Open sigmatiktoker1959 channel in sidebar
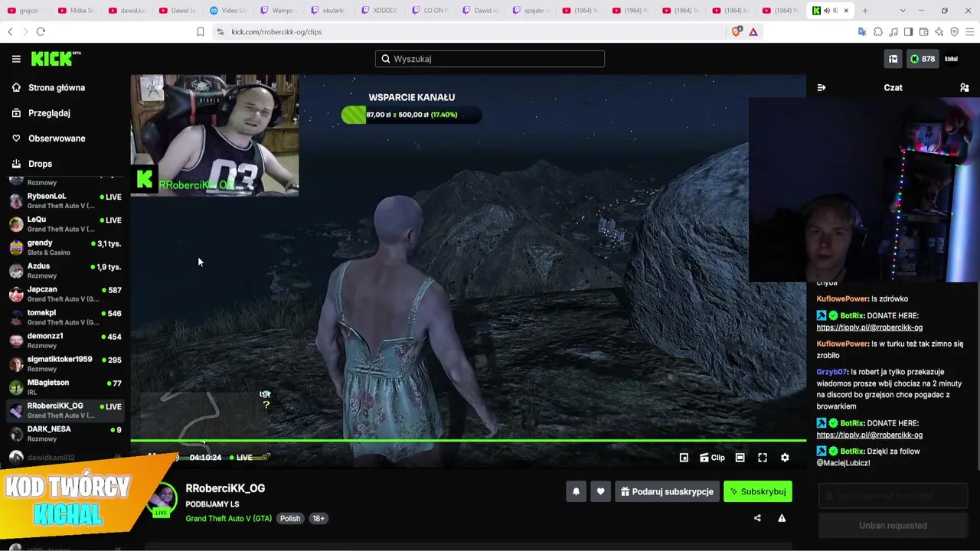 pyautogui.click(x=65, y=364)
